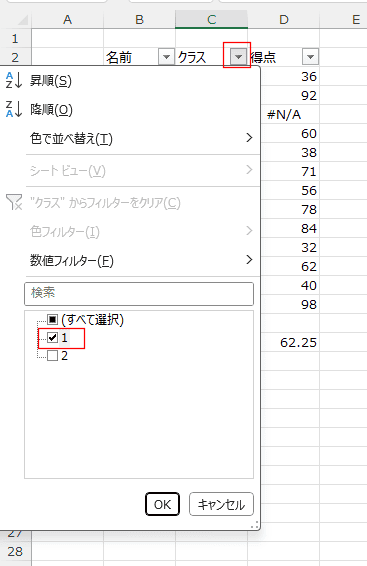Choose 昇順(S) sort option
Screen dimensions: 367x566
tap(51, 81)
